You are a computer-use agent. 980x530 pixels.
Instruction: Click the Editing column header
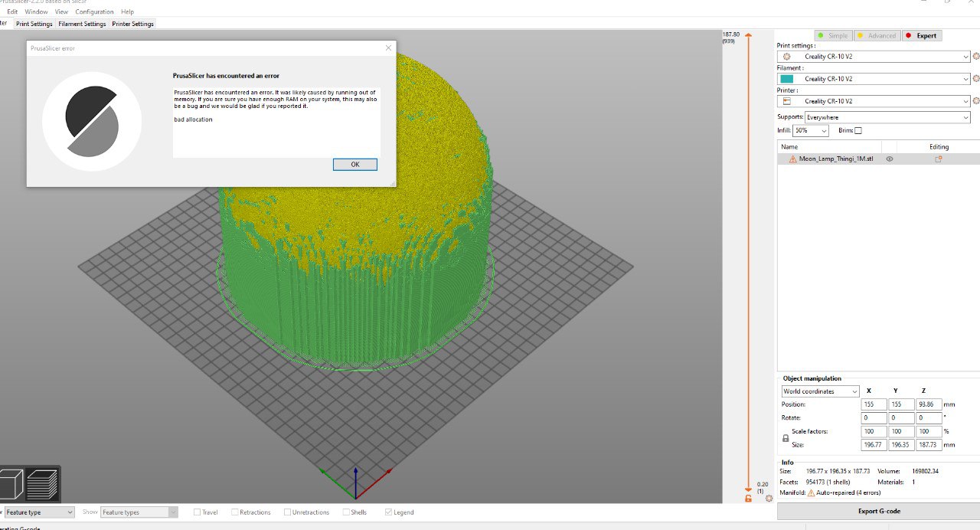pyautogui.click(x=939, y=146)
